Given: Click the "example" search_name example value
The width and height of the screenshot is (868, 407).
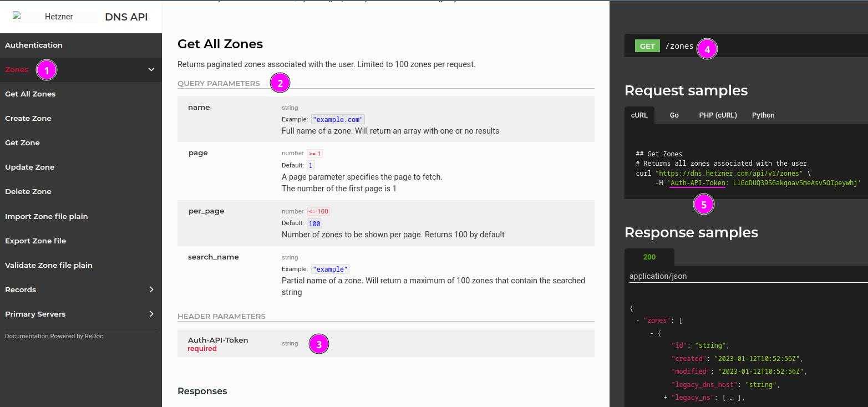Looking at the screenshot, I should (x=330, y=269).
